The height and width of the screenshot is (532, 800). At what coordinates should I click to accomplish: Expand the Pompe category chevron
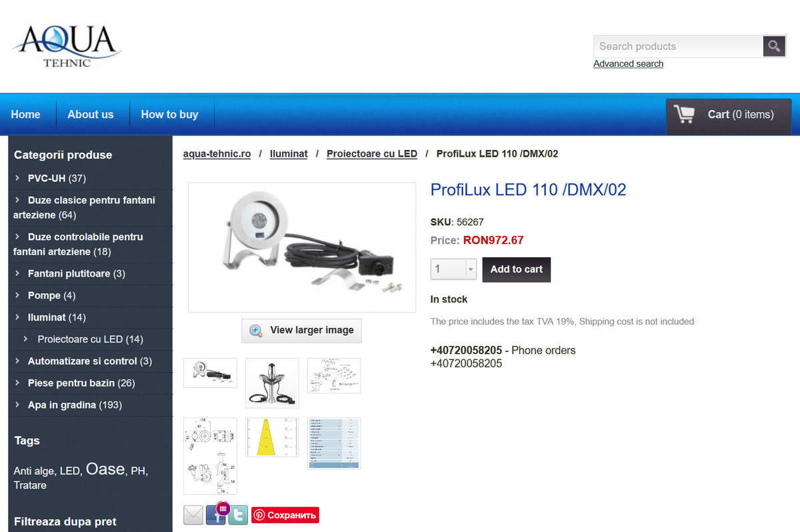click(x=18, y=295)
